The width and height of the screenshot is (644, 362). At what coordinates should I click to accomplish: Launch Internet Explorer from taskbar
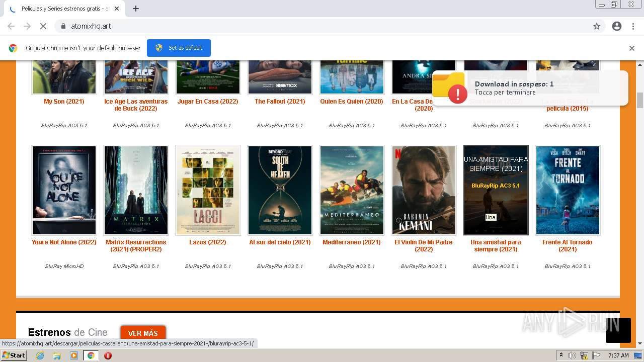click(x=40, y=355)
